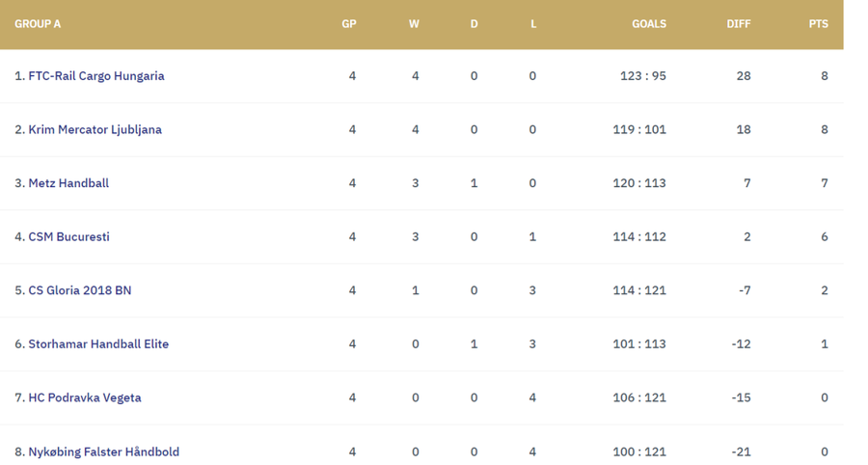The width and height of the screenshot is (868, 465).
Task: Click the PTS column header
Action: click(818, 24)
